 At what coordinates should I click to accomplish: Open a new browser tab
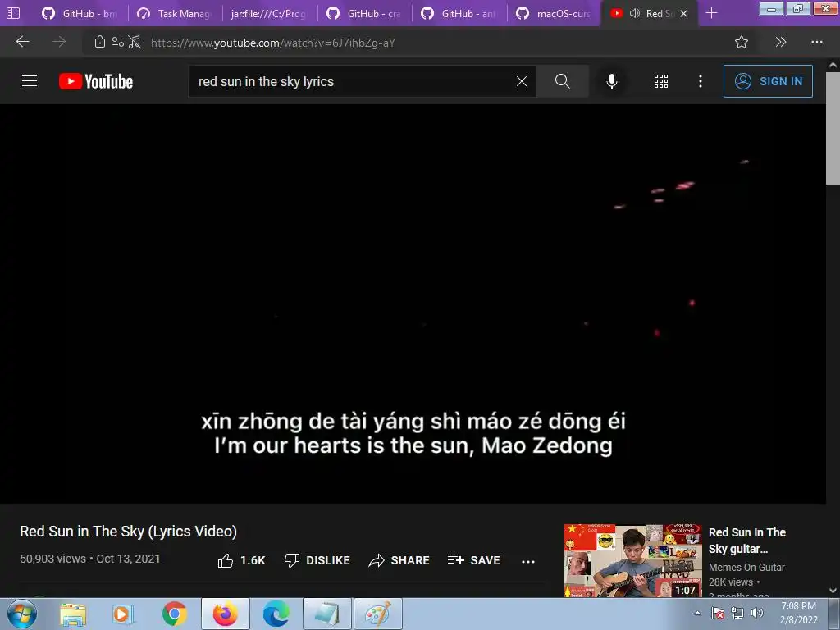click(711, 13)
